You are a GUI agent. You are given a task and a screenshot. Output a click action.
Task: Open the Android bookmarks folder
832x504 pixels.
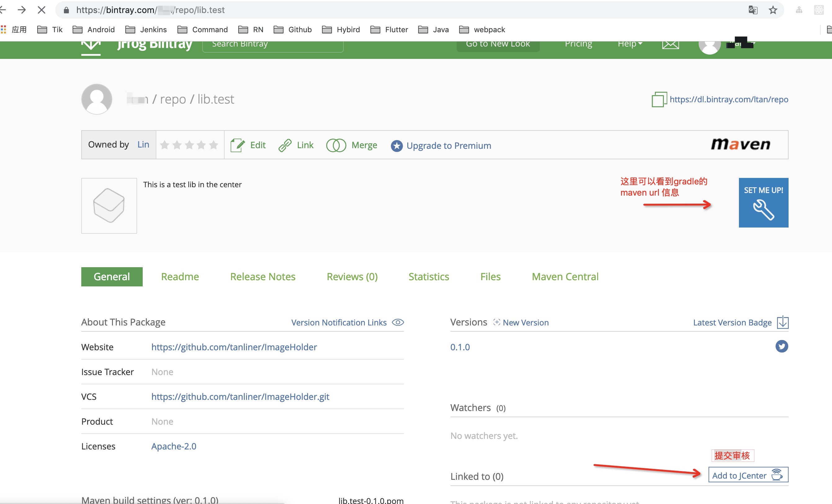pos(94,29)
